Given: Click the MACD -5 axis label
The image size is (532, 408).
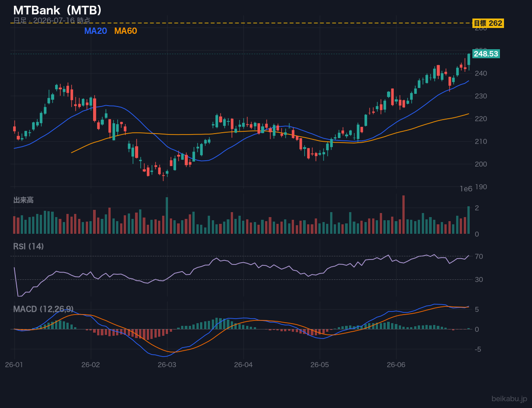Looking at the screenshot, I should 477,349.
